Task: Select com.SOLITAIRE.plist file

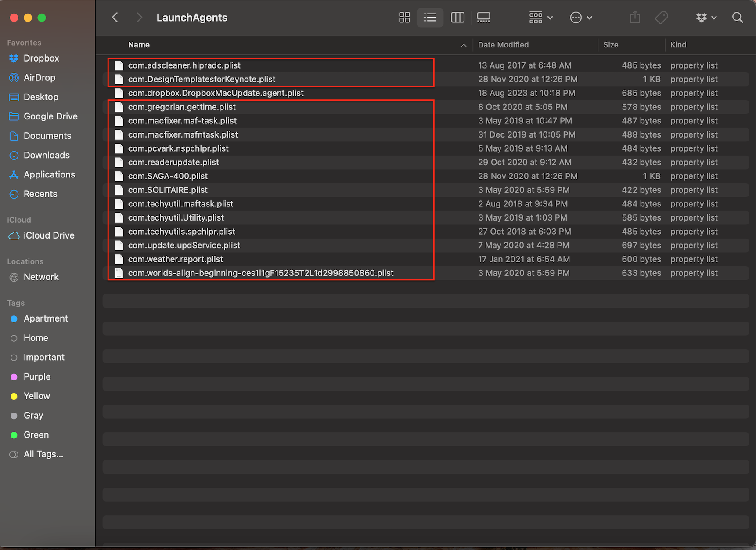Action: click(426, 190)
